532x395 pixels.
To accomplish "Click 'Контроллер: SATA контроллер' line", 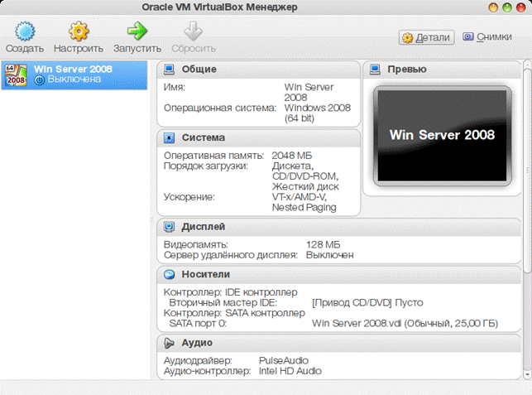I will click(234, 313).
